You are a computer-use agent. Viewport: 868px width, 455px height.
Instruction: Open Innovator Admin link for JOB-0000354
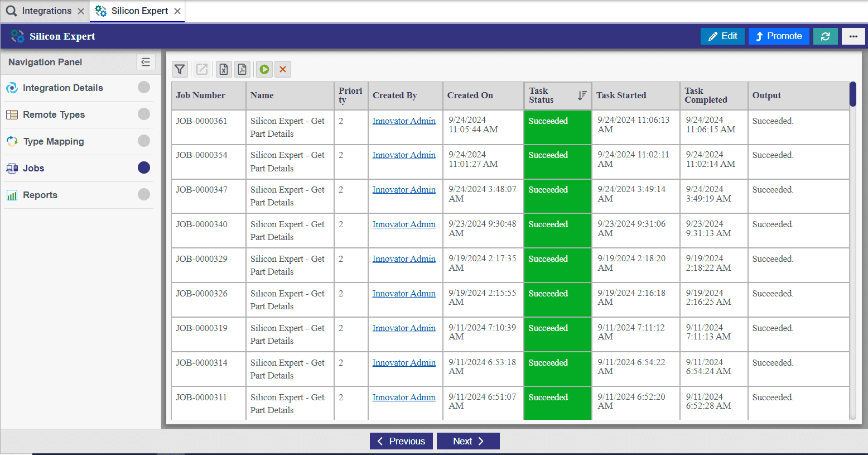pos(404,155)
